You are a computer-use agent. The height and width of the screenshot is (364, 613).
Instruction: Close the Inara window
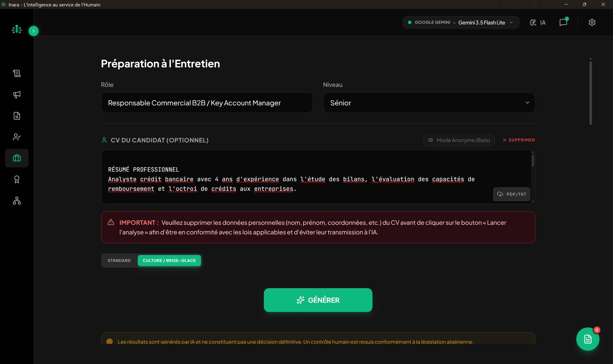point(603,4)
